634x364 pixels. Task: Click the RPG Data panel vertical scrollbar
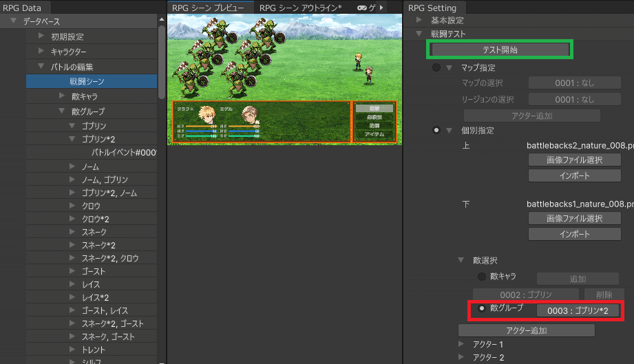tap(162, 62)
